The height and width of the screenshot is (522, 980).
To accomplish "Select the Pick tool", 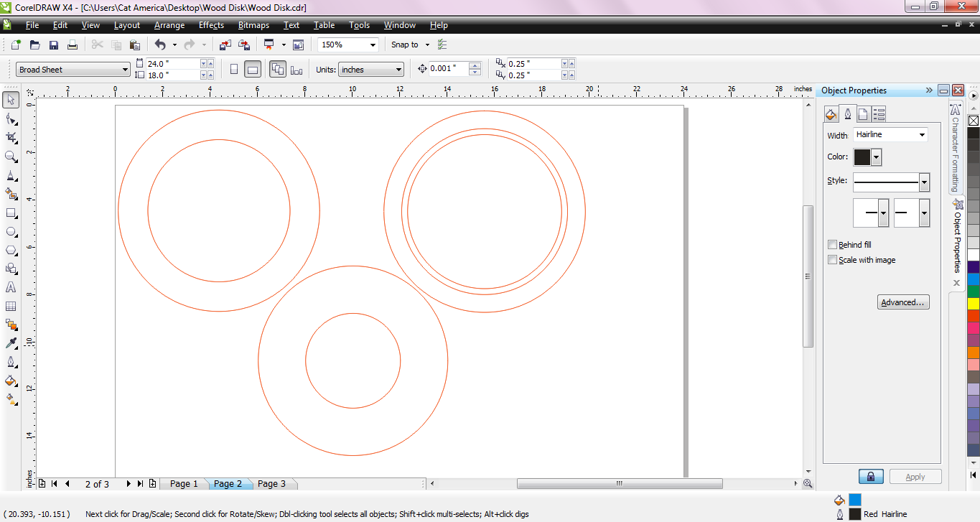I will point(10,101).
